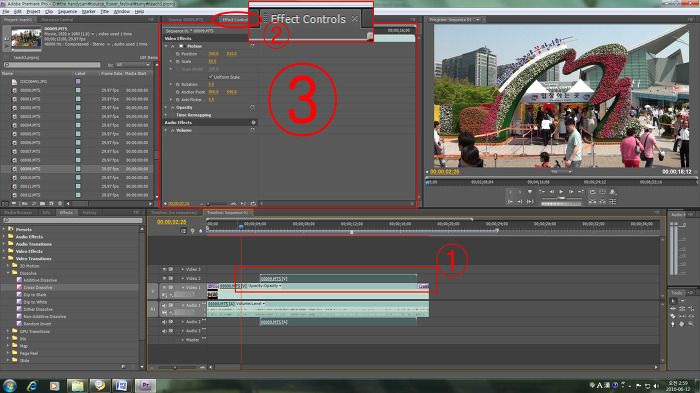Open the Window menu
Screen dimensions: 700x393
click(x=122, y=11)
